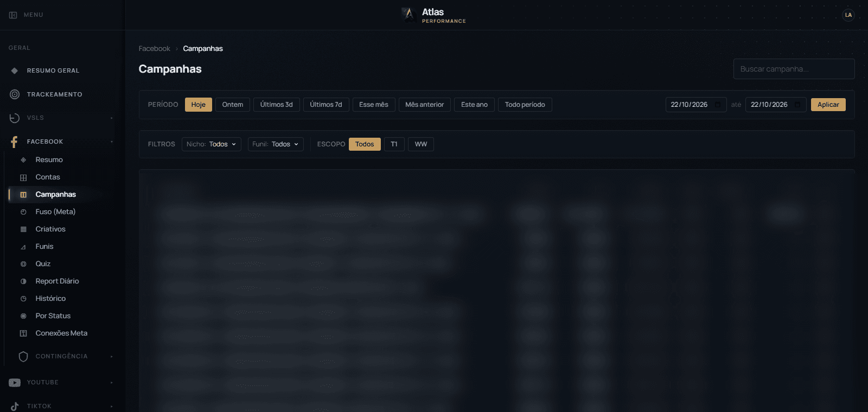Click the Resumo Geral diamond icon
The image size is (868, 412).
point(15,70)
